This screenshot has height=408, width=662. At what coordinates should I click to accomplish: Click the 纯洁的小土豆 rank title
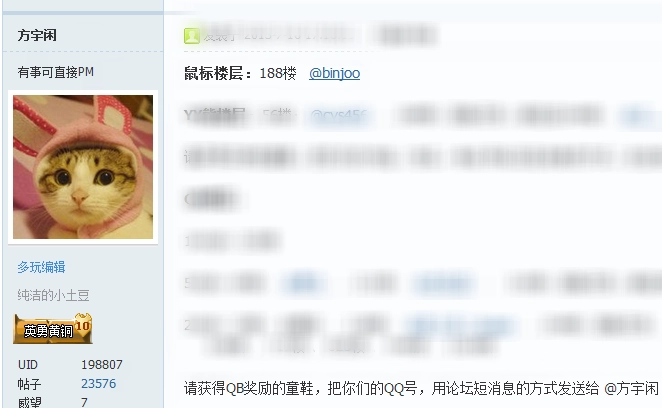pyautogui.click(x=53, y=295)
